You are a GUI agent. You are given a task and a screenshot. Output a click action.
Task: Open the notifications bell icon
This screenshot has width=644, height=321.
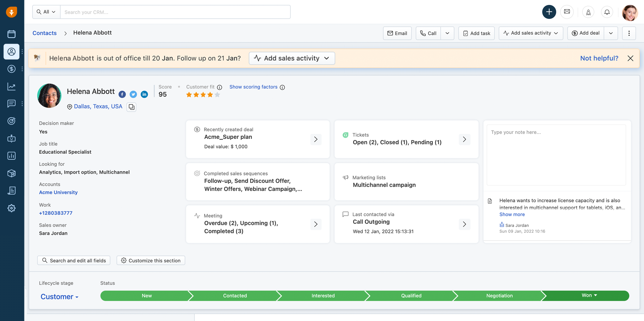[607, 12]
